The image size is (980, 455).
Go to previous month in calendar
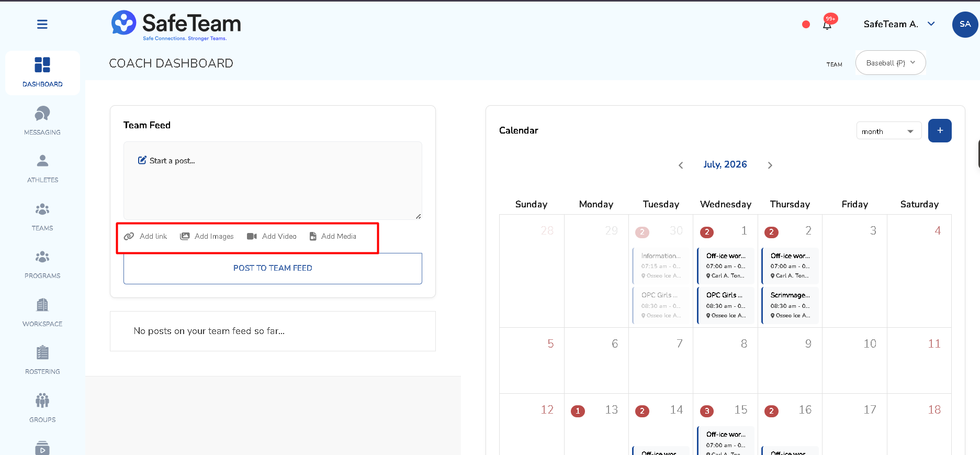(x=681, y=165)
